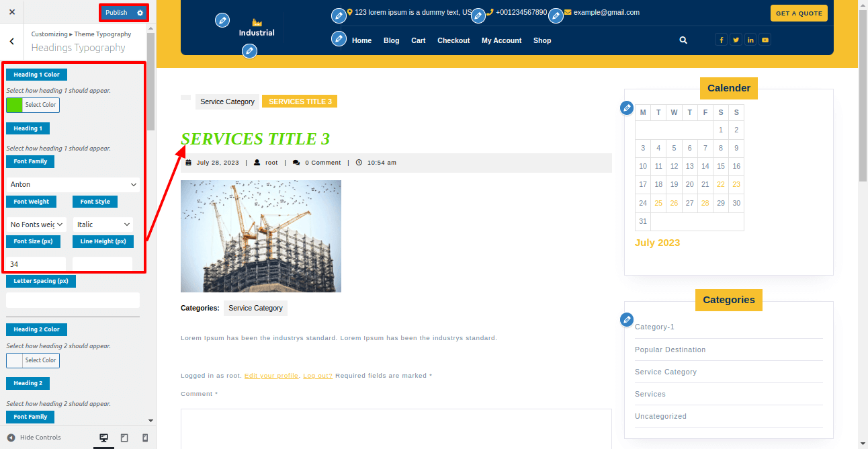
Task: Open the Facebook social icon in header
Action: pyautogui.click(x=722, y=40)
